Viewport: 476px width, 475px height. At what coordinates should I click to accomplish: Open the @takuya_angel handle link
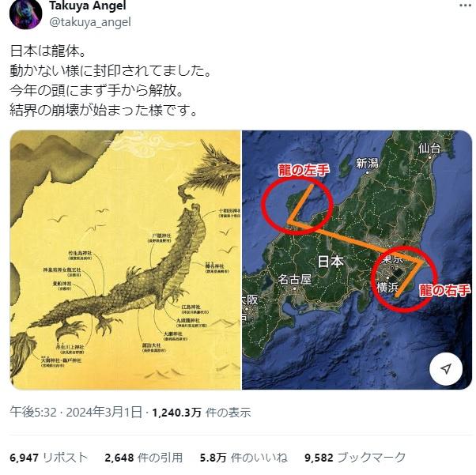tap(90, 22)
